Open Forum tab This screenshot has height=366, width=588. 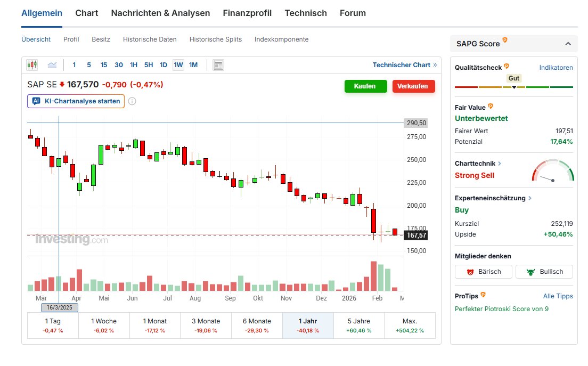(x=353, y=13)
